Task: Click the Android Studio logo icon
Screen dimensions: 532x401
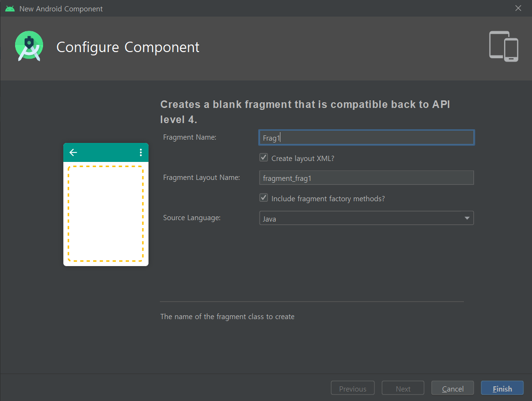Action: point(29,46)
